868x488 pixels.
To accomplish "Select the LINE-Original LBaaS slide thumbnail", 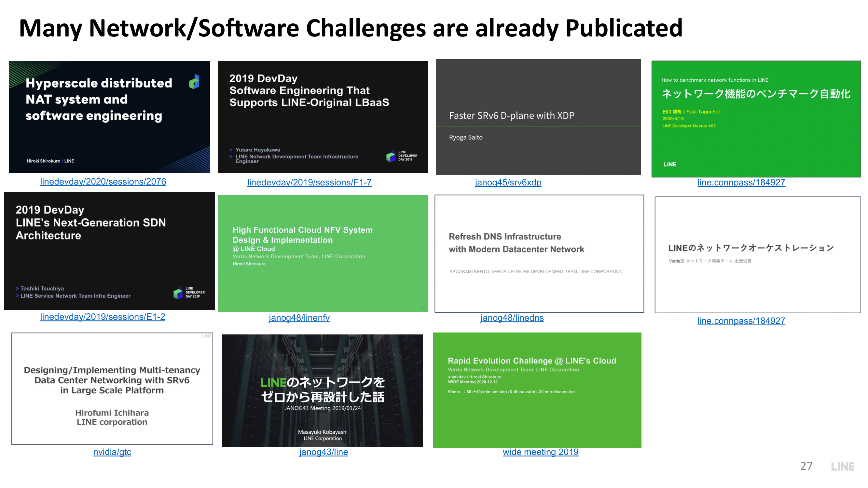I will tap(323, 117).
